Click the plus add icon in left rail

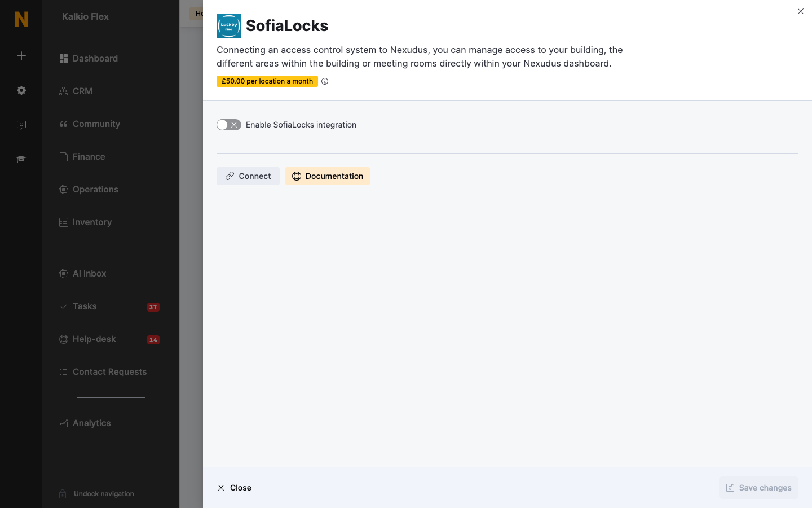coord(21,56)
